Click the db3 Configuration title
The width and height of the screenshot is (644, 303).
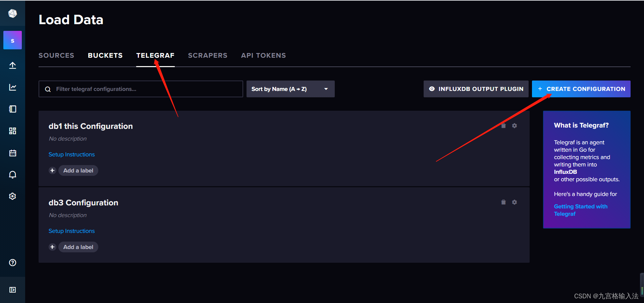coord(83,203)
